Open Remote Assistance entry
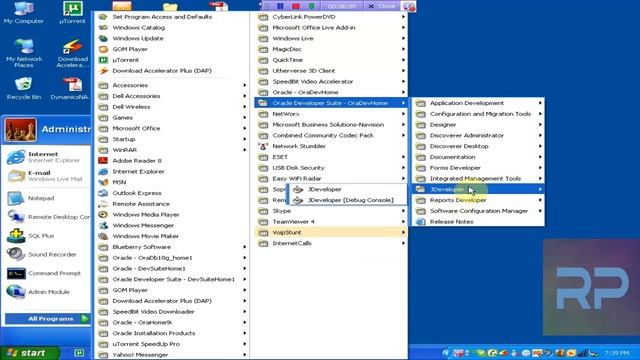This screenshot has width=640, height=360. point(172,204)
